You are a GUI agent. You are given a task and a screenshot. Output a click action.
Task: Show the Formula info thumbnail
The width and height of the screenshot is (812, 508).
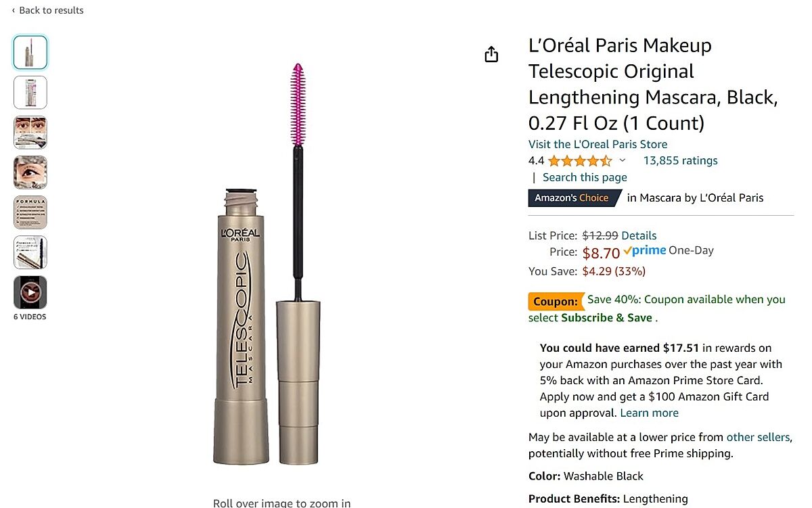click(x=30, y=212)
